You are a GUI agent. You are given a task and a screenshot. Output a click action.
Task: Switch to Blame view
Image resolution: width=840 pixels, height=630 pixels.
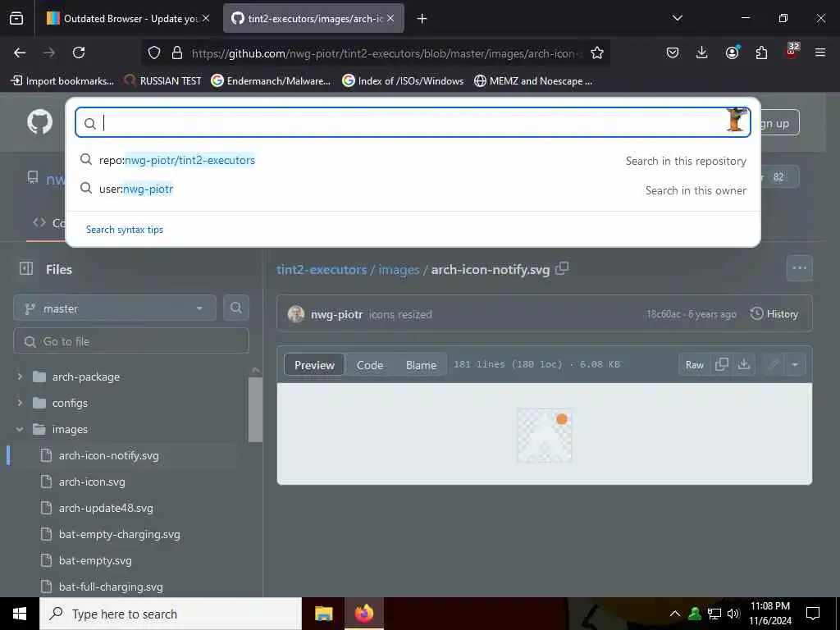click(x=421, y=365)
